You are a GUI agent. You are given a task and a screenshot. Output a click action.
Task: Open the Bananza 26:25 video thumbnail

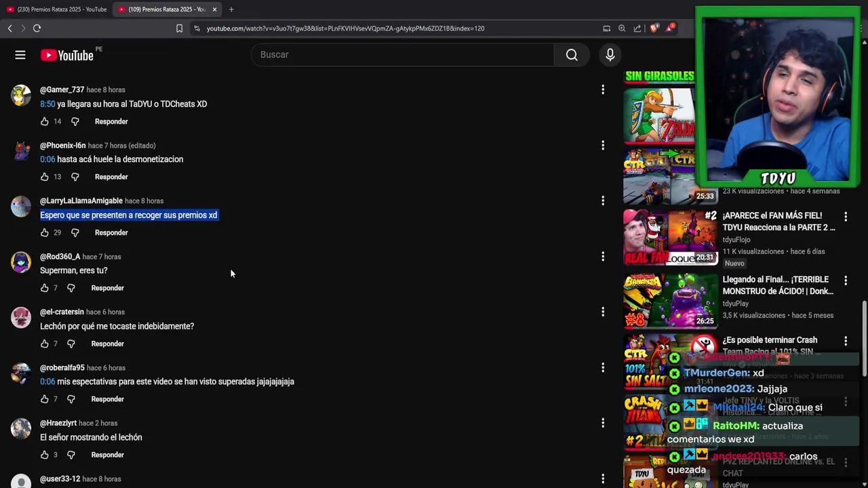pyautogui.click(x=670, y=300)
